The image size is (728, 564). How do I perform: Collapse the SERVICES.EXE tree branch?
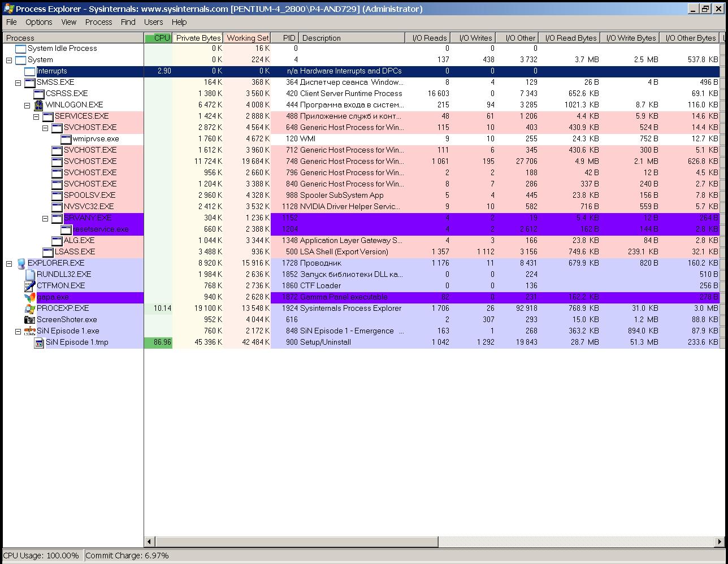(36, 116)
